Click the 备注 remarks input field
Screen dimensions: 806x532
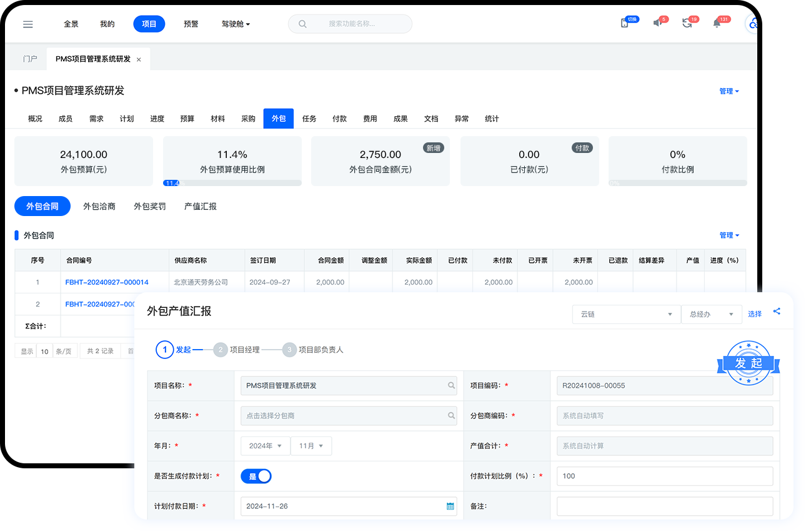664,506
